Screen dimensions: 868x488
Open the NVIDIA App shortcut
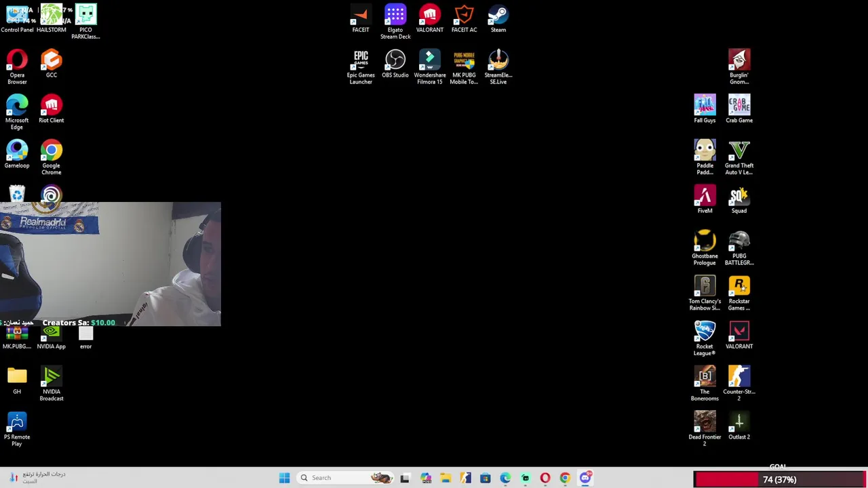52,338
